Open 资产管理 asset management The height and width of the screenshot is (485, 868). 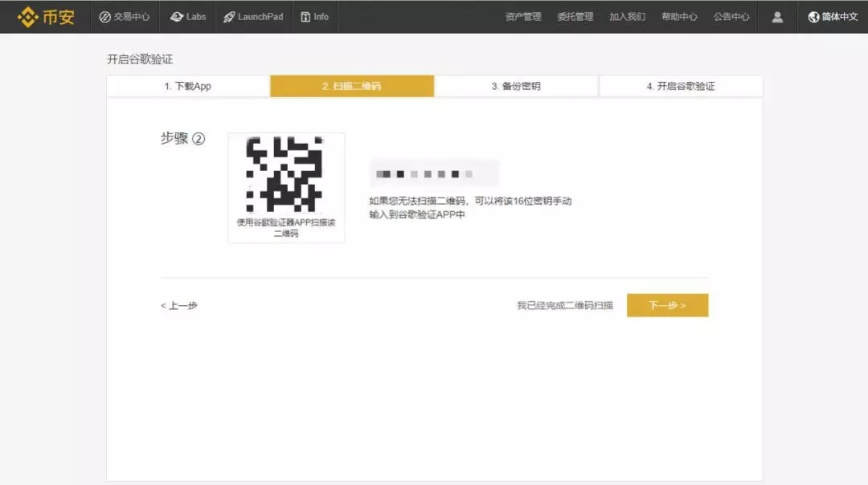click(523, 17)
